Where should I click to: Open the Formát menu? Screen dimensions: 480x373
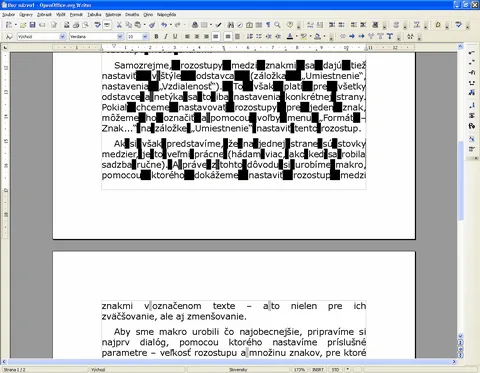[76, 15]
